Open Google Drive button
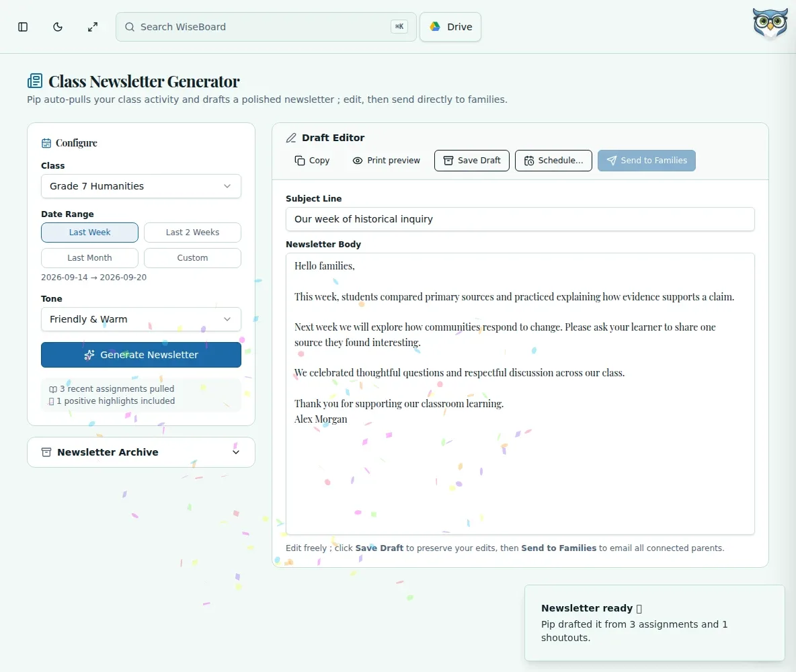 [x=450, y=27]
